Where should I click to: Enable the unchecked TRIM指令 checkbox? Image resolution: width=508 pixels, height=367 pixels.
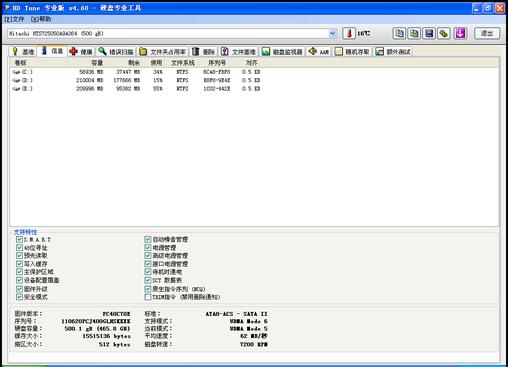pyautogui.click(x=148, y=297)
